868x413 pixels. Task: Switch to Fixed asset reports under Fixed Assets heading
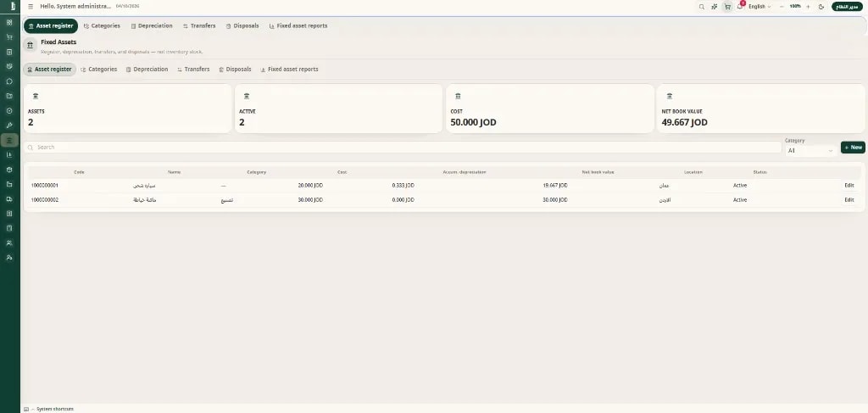pyautogui.click(x=289, y=70)
